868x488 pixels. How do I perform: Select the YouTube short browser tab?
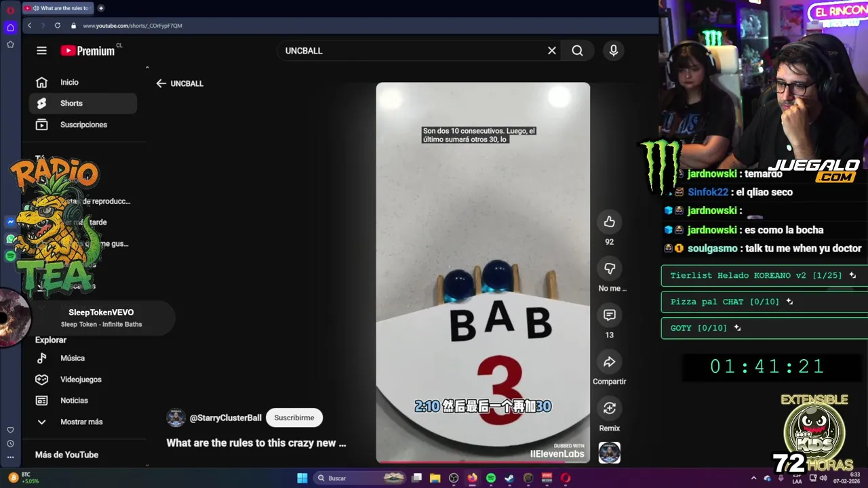[x=59, y=8]
